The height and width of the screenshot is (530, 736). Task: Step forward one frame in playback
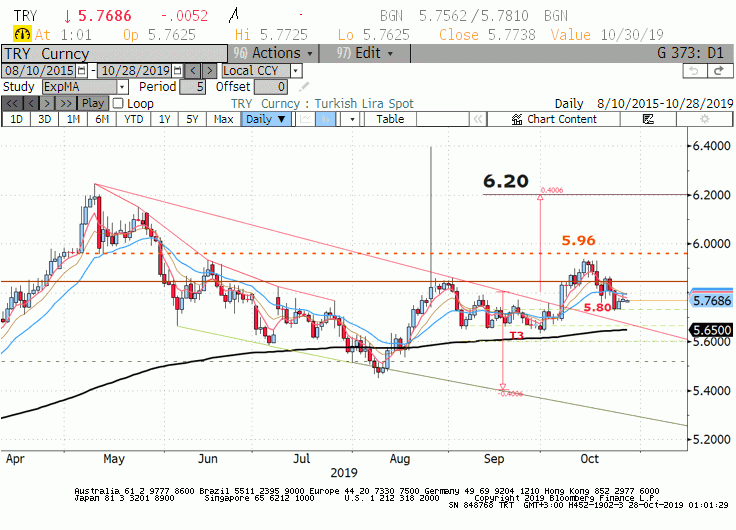tap(47, 103)
